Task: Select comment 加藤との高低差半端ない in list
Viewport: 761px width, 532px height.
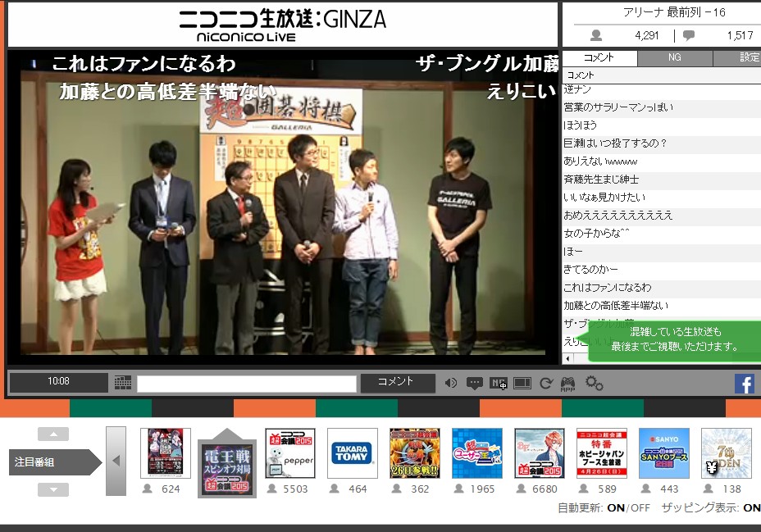Action: [661, 306]
